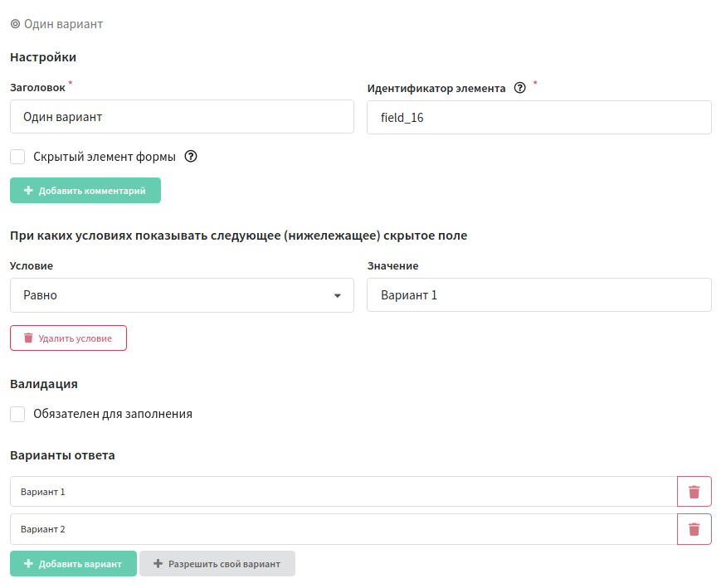The width and height of the screenshot is (721, 588).
Task: Click the field_16 identifier input
Action: 539,118
